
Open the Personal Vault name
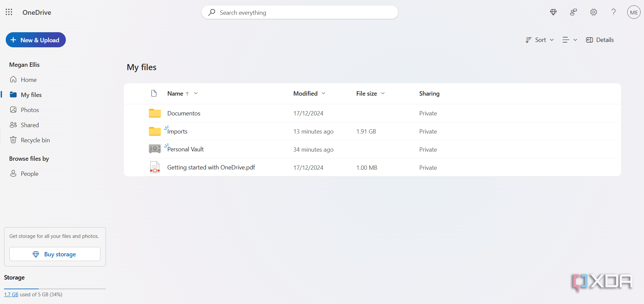click(185, 149)
